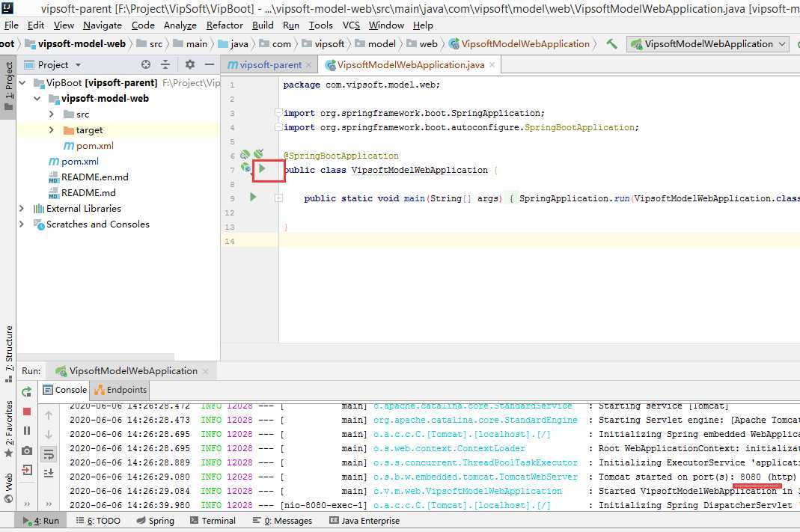Click the Exit application icon in Run toolbar

click(x=27, y=470)
